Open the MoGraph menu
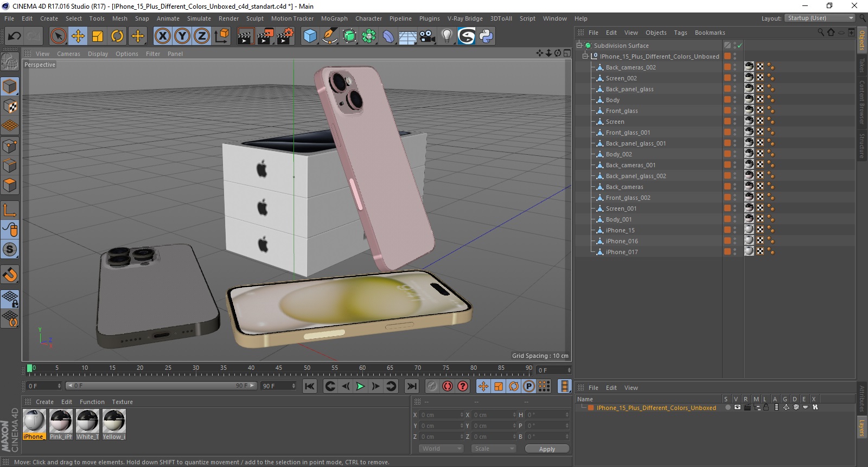 click(334, 18)
